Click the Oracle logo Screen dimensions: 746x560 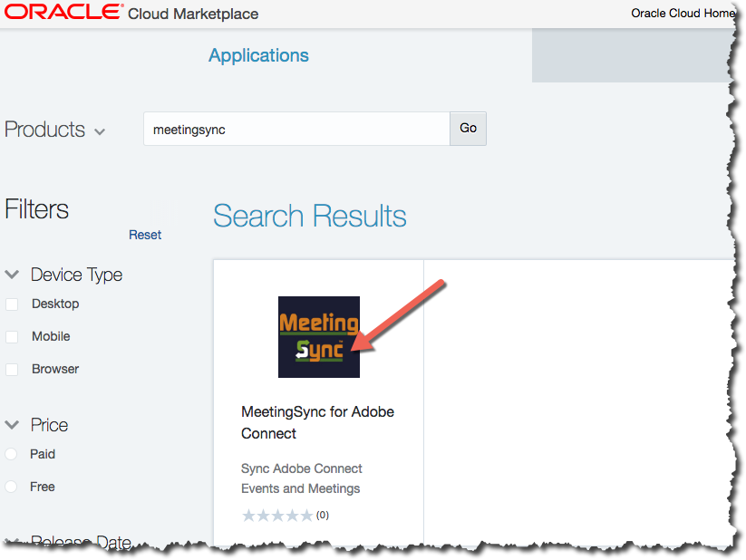click(x=63, y=13)
